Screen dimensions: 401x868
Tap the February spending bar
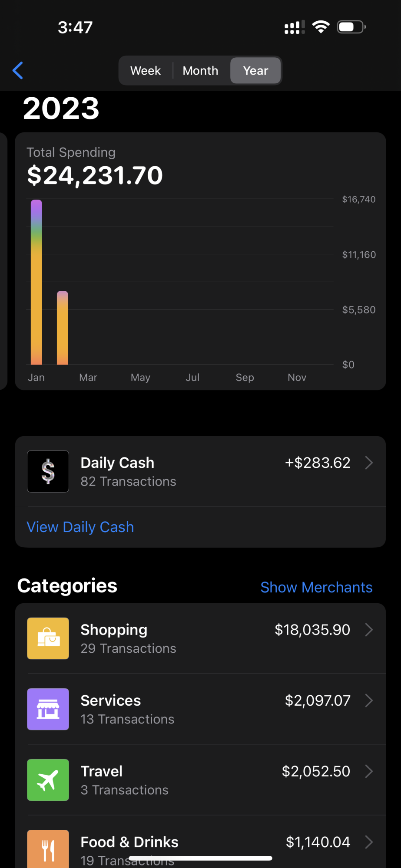[x=63, y=328]
